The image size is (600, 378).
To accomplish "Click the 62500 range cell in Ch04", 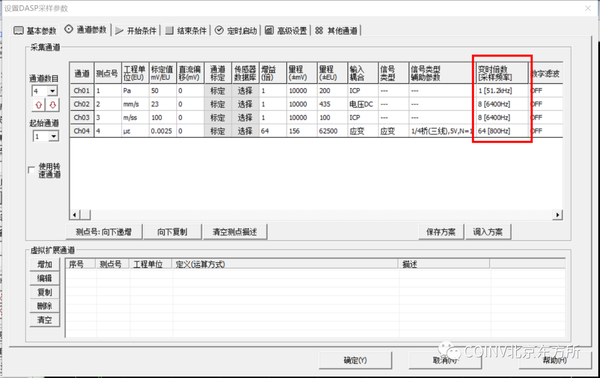I will coord(332,131).
